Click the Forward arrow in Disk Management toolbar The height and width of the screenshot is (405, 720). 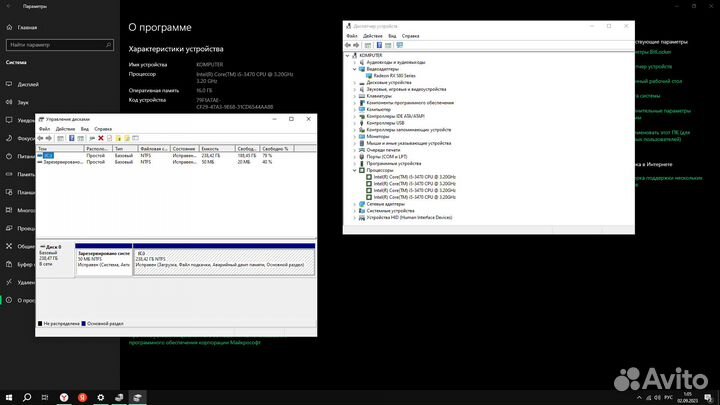coord(49,138)
